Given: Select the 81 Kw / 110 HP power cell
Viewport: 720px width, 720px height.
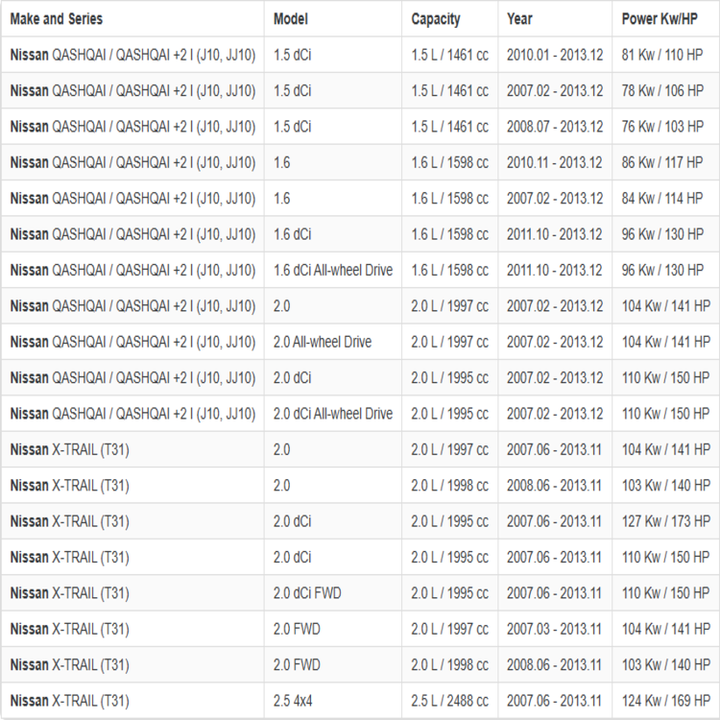Looking at the screenshot, I should coord(663,55).
